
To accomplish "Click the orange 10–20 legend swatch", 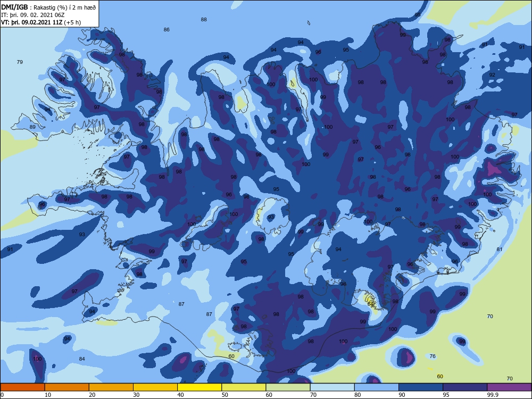I will point(67,387).
